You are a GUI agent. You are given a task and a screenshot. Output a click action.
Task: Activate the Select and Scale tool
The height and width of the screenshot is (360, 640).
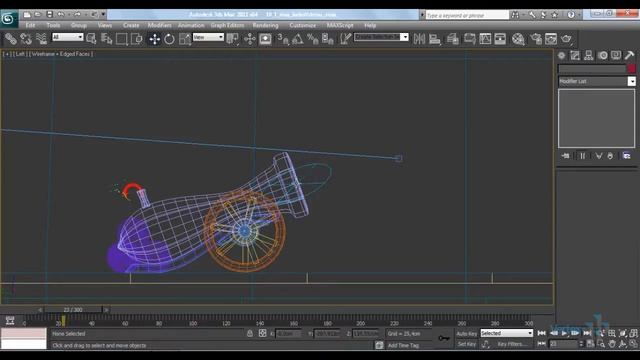tap(184, 39)
